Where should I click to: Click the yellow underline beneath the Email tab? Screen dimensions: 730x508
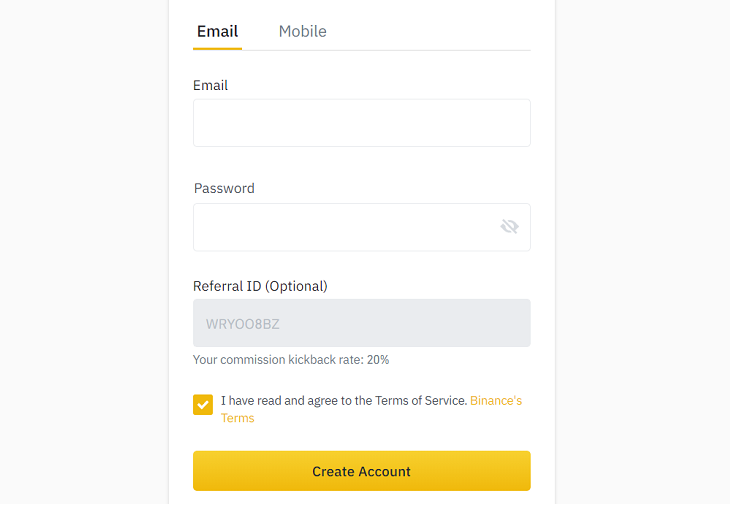217,48
